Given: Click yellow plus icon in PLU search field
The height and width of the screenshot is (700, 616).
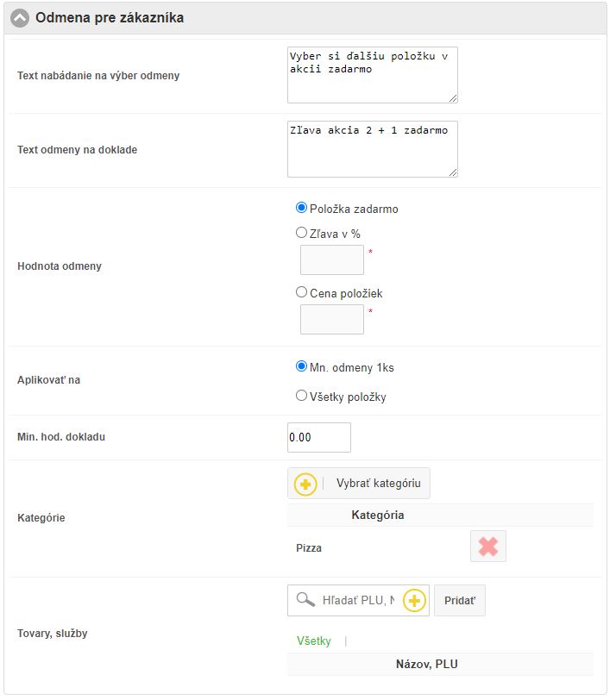Looking at the screenshot, I should (x=415, y=600).
